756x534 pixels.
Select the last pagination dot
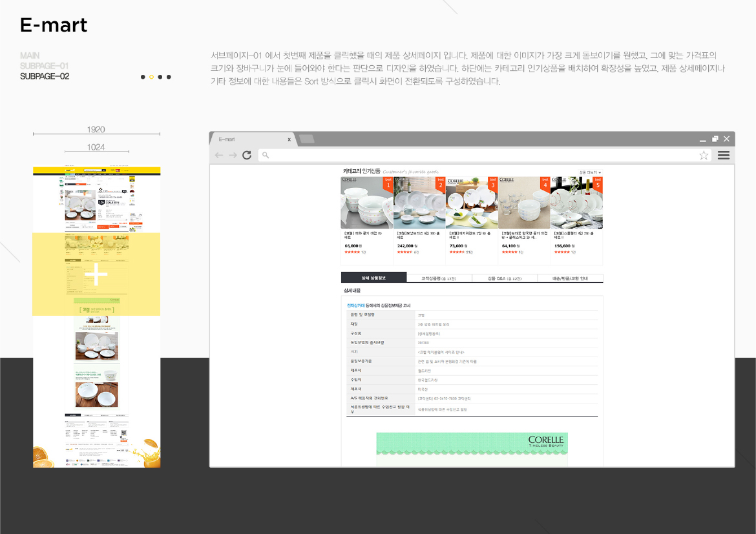(169, 77)
